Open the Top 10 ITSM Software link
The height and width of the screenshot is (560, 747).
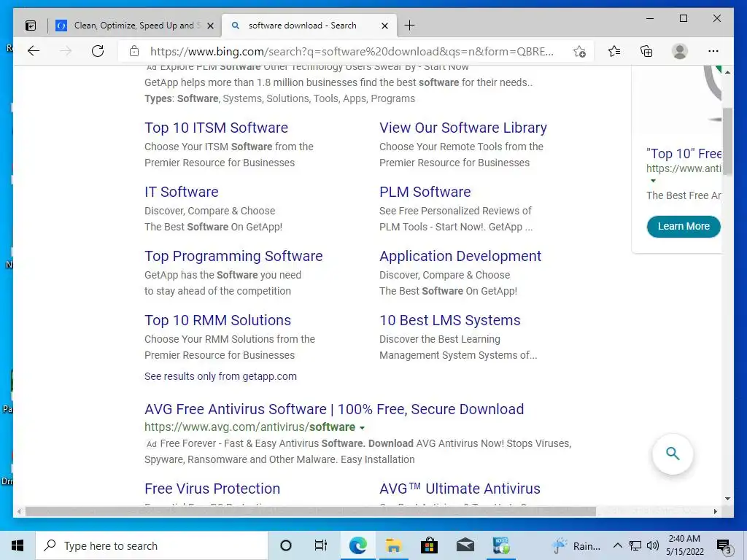(x=216, y=128)
